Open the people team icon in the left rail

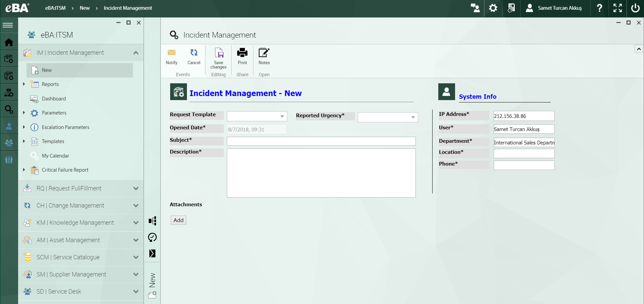pyautogui.click(x=9, y=160)
